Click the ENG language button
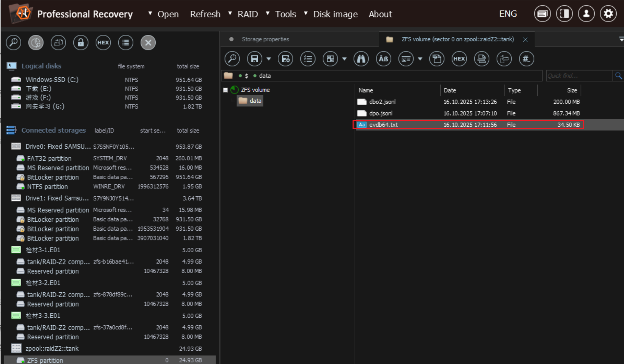The image size is (624, 364). pyautogui.click(x=508, y=14)
